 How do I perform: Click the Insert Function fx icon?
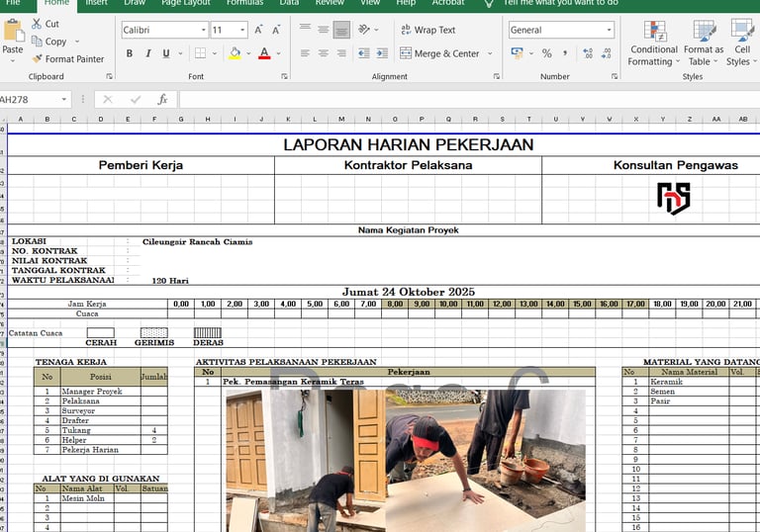(x=162, y=99)
